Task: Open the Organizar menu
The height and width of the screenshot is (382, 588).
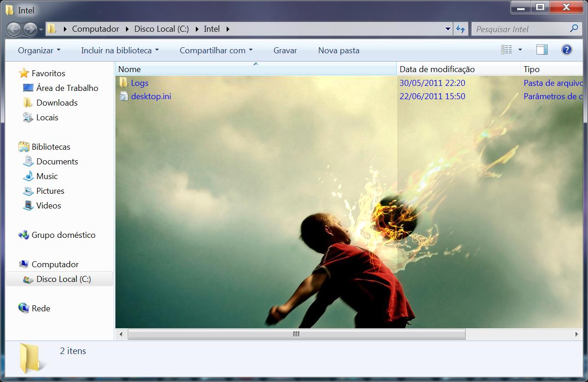Action: pyautogui.click(x=39, y=51)
